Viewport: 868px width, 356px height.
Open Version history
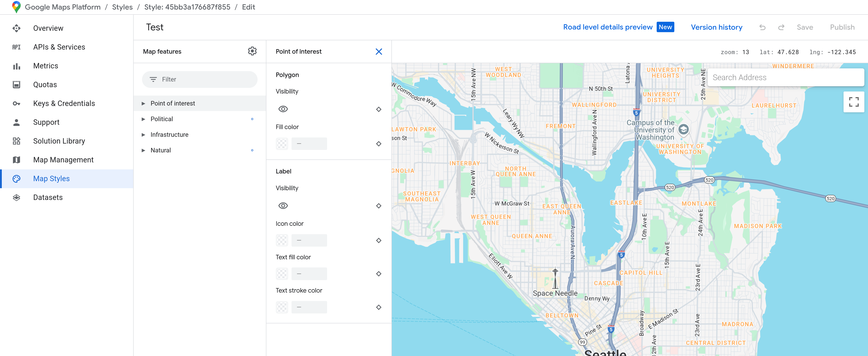click(716, 27)
